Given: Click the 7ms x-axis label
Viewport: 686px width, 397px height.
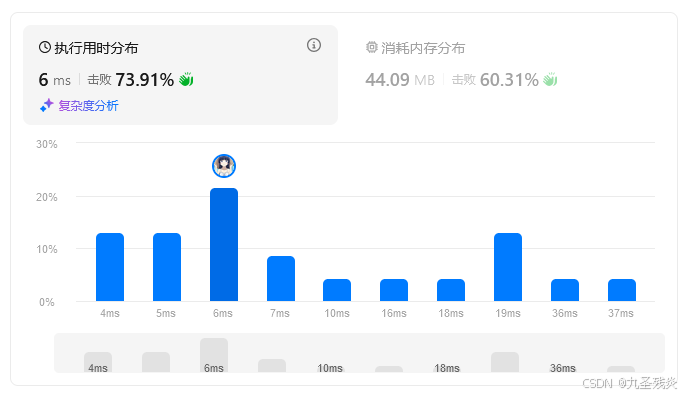Looking at the screenshot, I should [280, 313].
